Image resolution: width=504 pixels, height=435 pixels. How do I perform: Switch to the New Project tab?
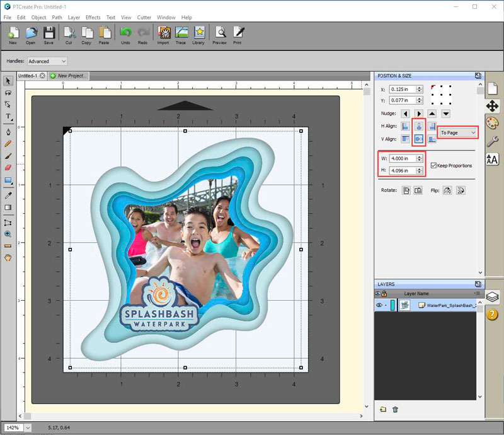tap(69, 76)
